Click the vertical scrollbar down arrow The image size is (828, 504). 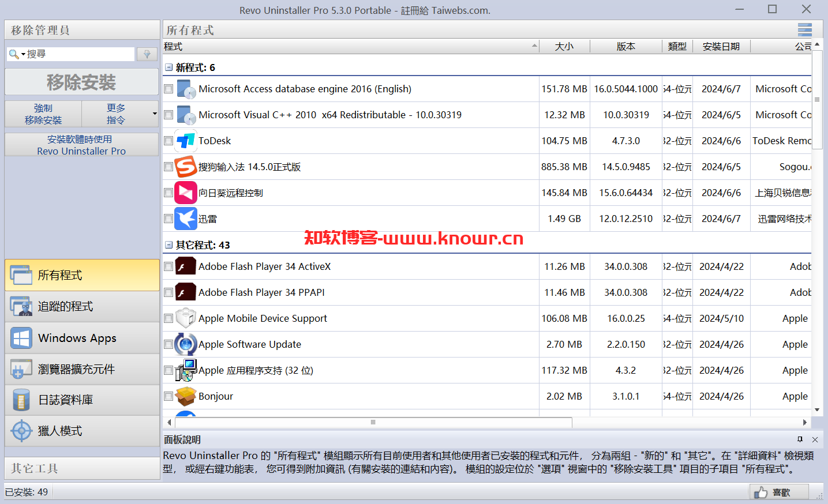817,410
